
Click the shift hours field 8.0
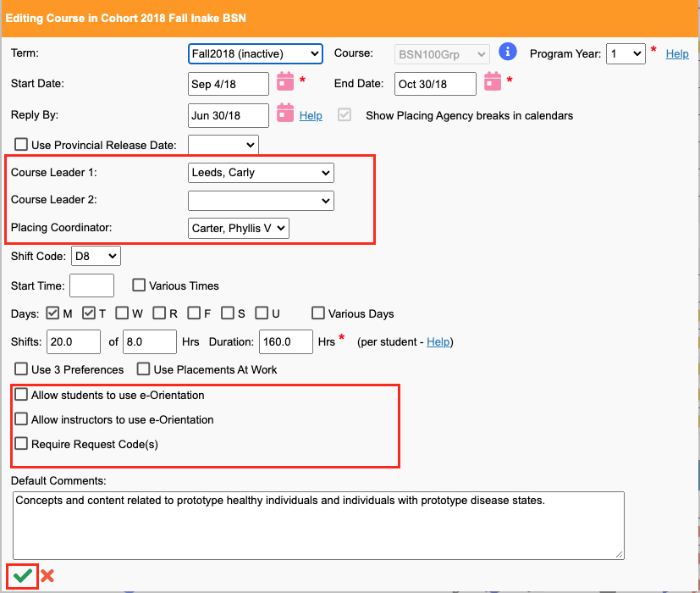150,342
